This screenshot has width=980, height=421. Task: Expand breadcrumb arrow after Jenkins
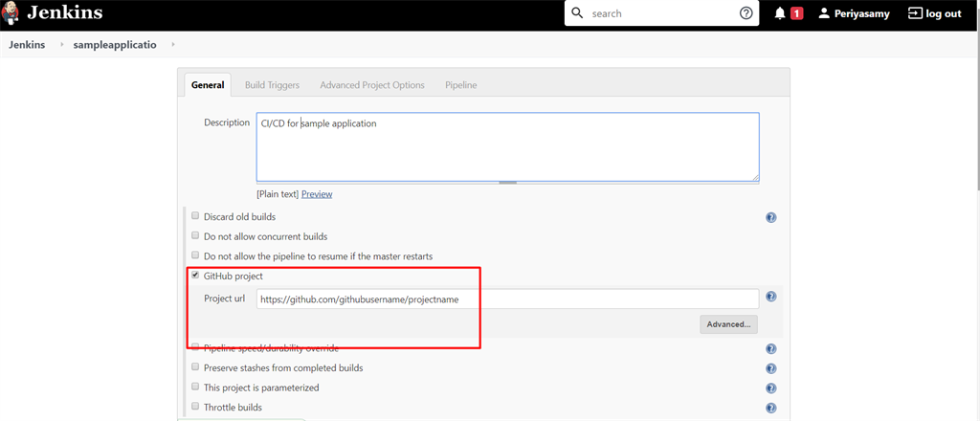pyautogui.click(x=62, y=45)
